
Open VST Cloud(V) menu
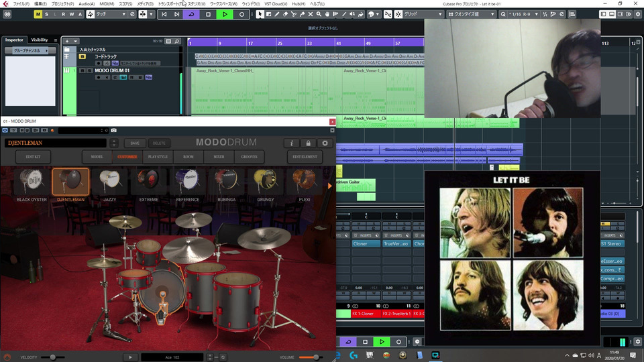tap(276, 4)
